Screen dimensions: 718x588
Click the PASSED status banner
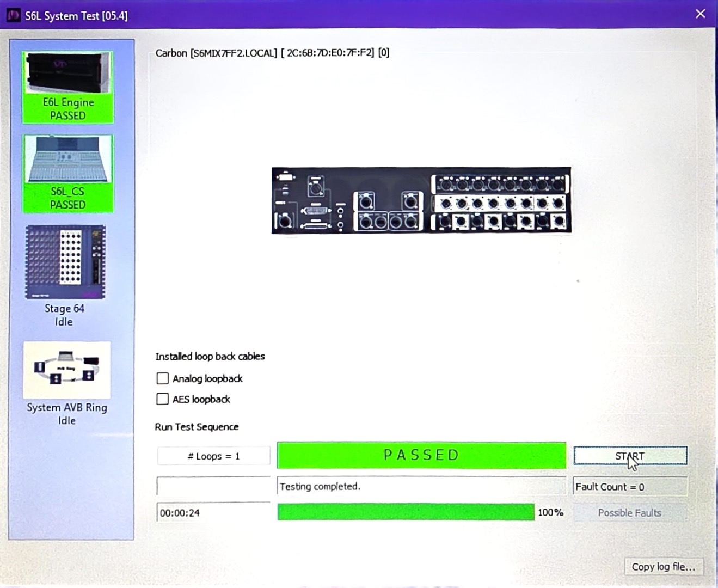tap(421, 455)
